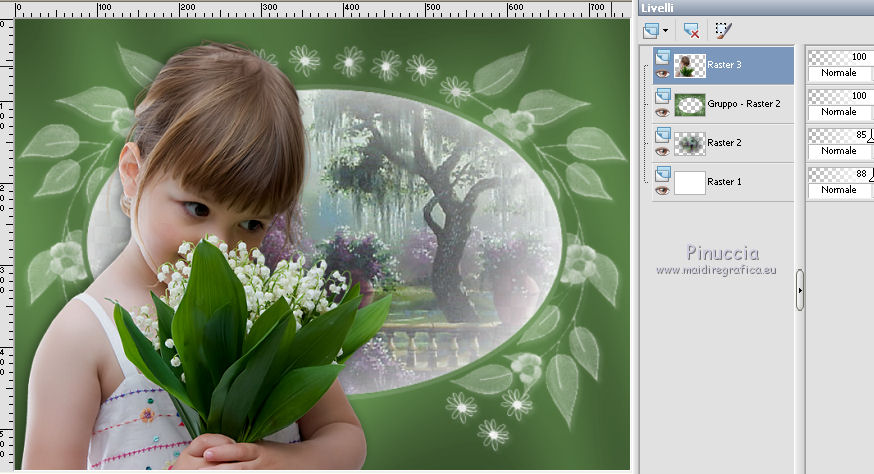The image size is (874, 474).
Task: Click the Livelli palette title bar
Action: [756, 7]
